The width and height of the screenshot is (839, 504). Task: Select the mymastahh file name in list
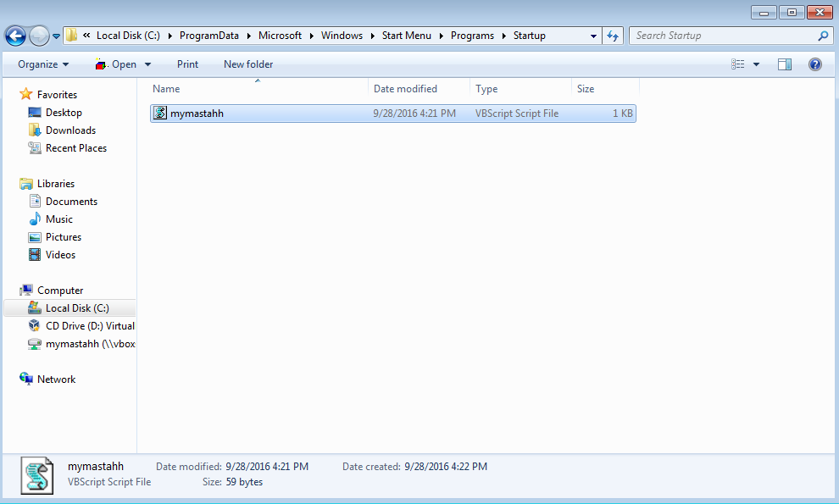coord(197,114)
